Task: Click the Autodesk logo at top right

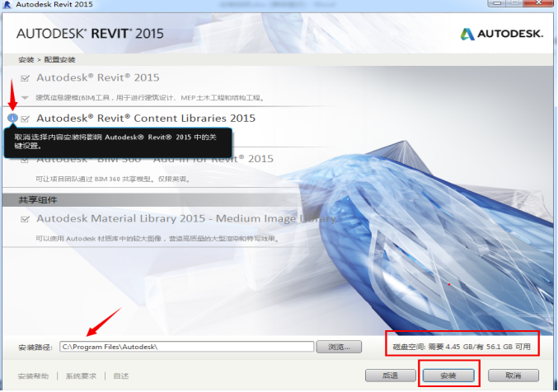Action: (x=502, y=34)
